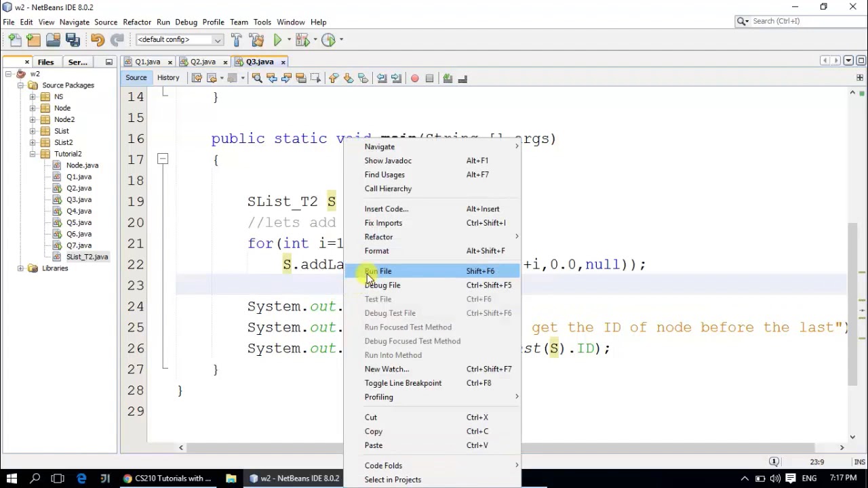Click the New File toolbar icon
This screenshot has width=868, height=488.
15,39
